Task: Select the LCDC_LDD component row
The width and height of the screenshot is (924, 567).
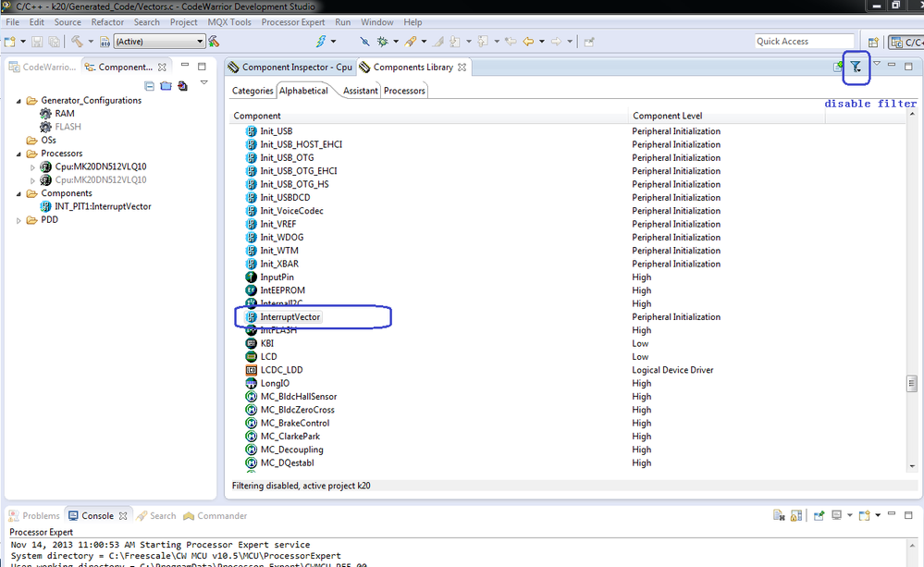Action: 282,370
